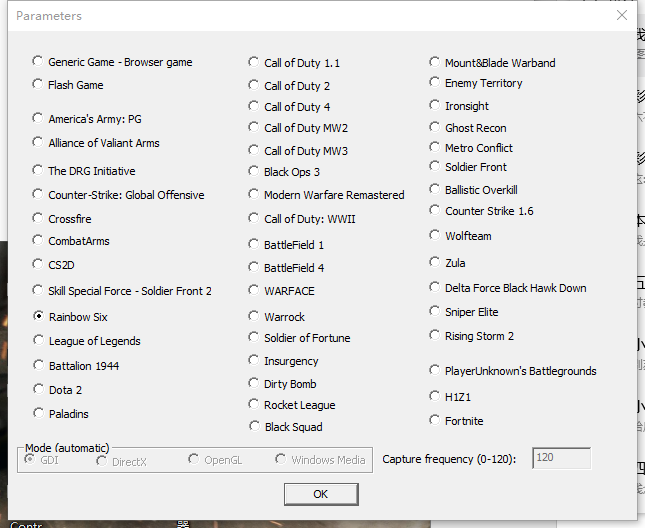Viewport: 645px width, 528px height.
Task: Select Counter-Strike: Global Offensive
Action: [x=38, y=195]
